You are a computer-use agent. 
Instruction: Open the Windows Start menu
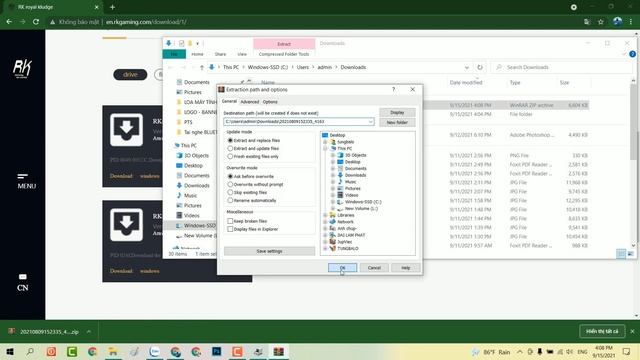[x=10, y=352]
